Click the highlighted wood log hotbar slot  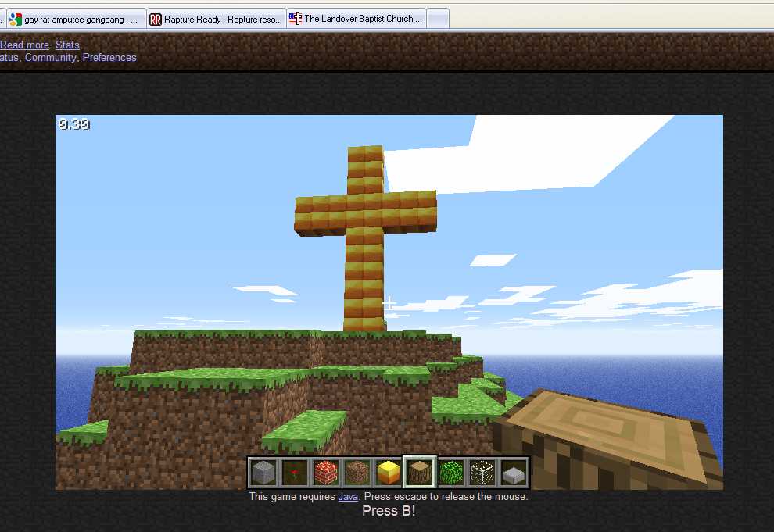tap(420, 472)
